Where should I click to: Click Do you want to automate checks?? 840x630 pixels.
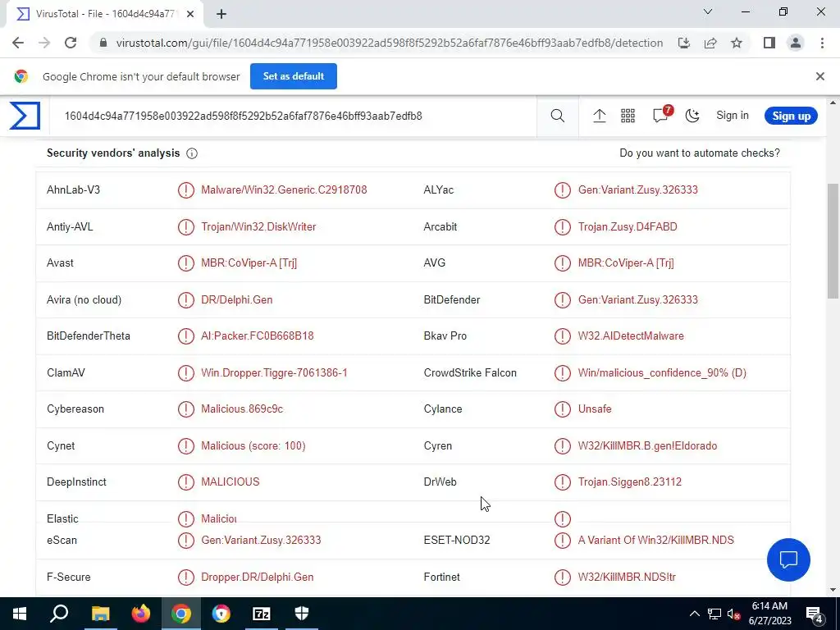click(x=700, y=153)
